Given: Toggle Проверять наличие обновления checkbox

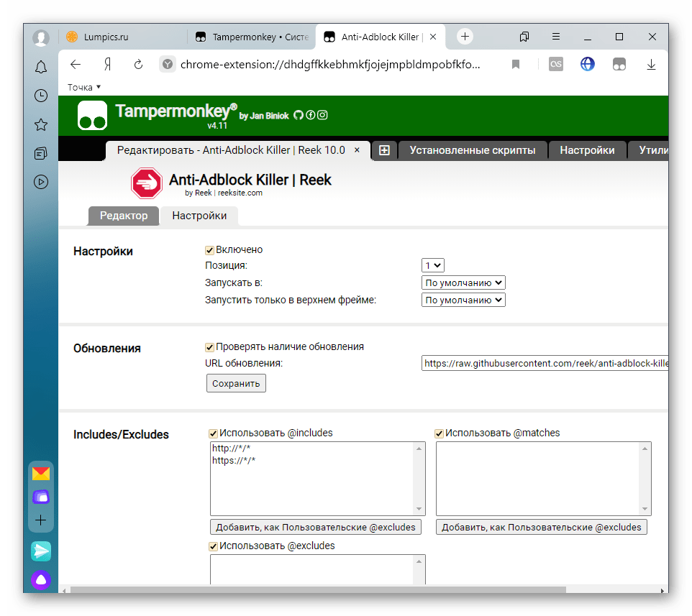Looking at the screenshot, I should click(210, 346).
